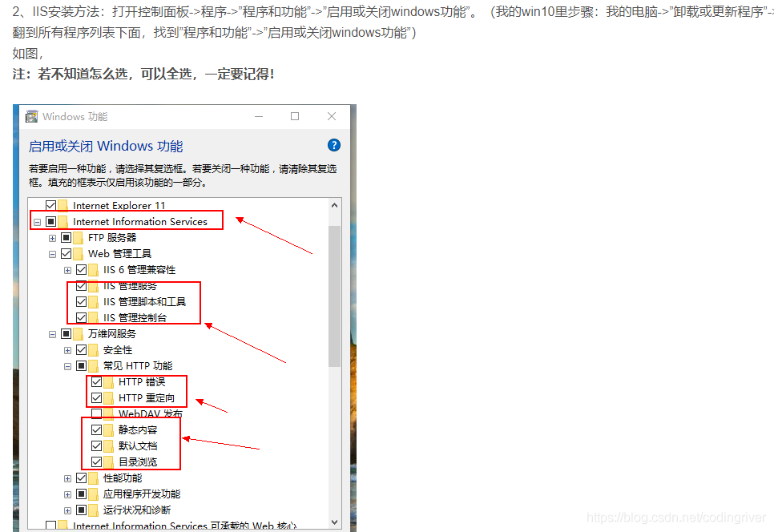Toggle the Internet Explorer 11 checkbox
The image size is (774, 532).
click(x=50, y=205)
